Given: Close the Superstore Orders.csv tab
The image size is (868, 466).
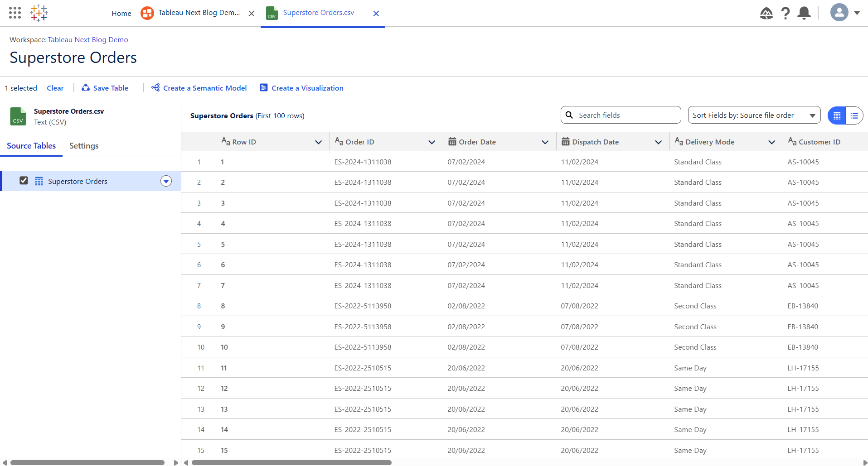Looking at the screenshot, I should (x=376, y=14).
